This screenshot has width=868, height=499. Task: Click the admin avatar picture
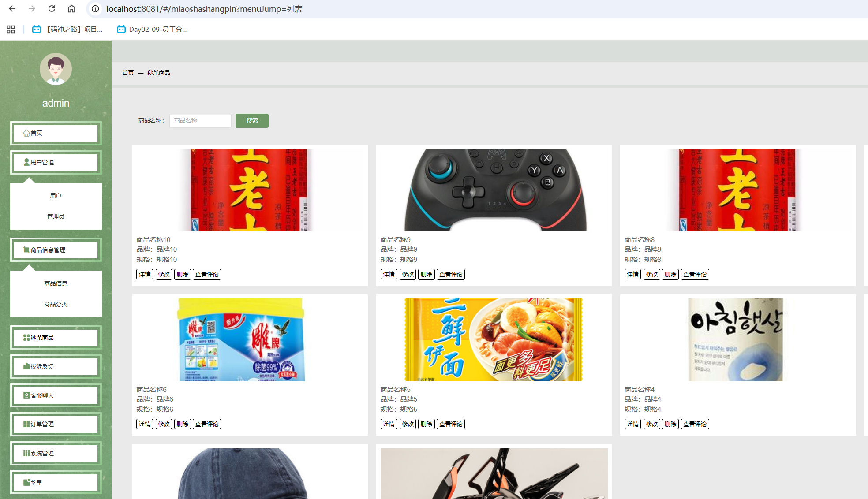click(x=56, y=69)
